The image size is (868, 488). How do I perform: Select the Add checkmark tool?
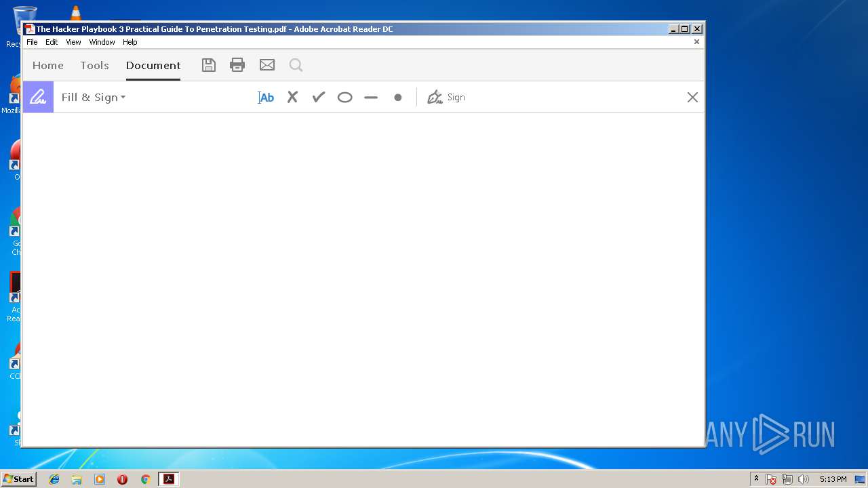(x=319, y=98)
